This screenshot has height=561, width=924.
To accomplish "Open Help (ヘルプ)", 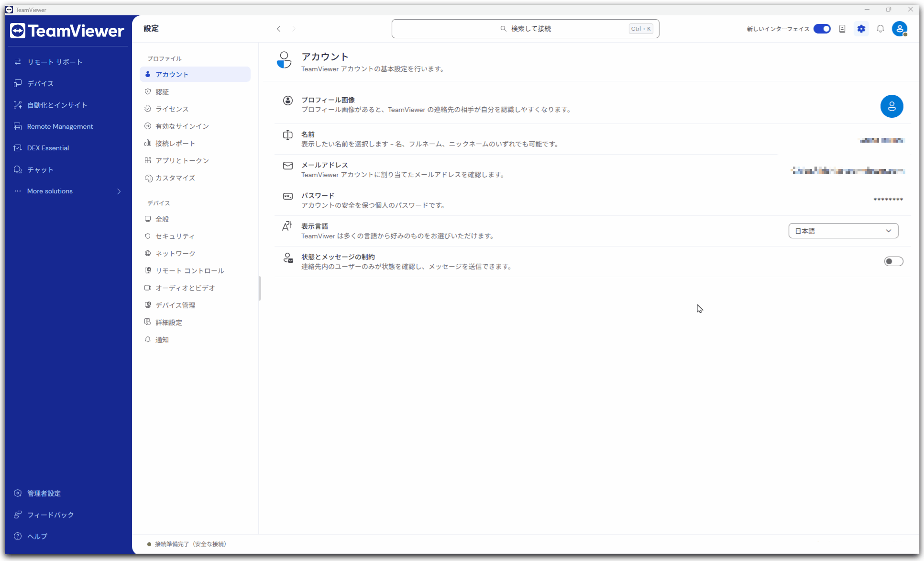I will (x=37, y=536).
